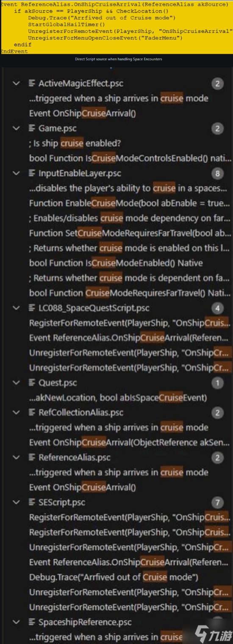
Task: Open the SetCruiseModeRequiresFarTravel function result
Action: point(130,233)
